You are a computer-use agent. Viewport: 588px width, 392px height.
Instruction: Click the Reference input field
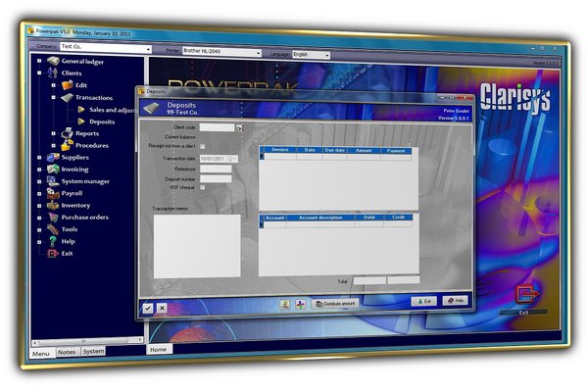click(216, 170)
